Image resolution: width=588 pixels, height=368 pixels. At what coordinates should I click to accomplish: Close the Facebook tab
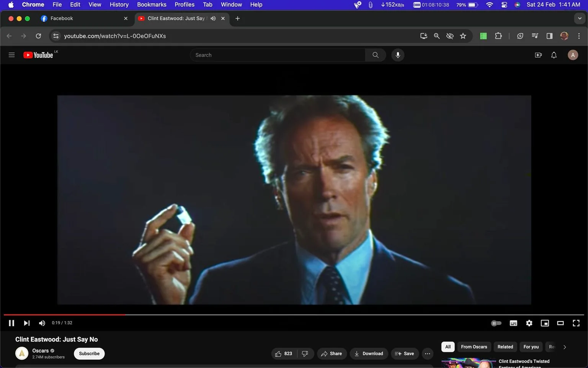[126, 18]
